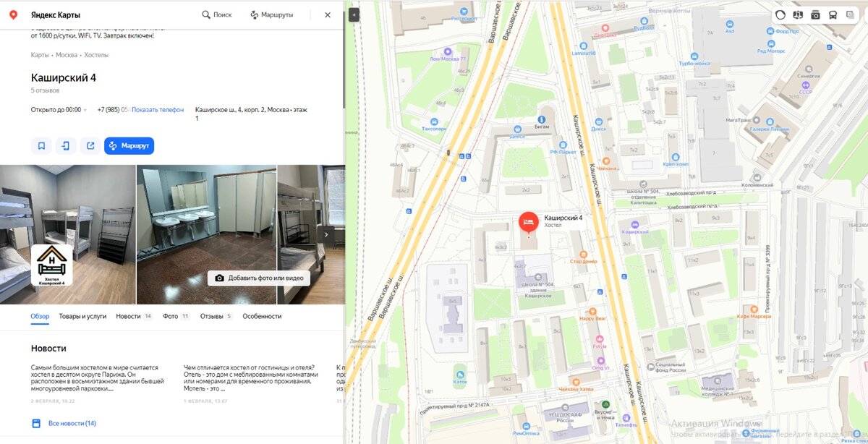
Task: Click the Медицинский колледж №1 marker
Action: coord(718,381)
